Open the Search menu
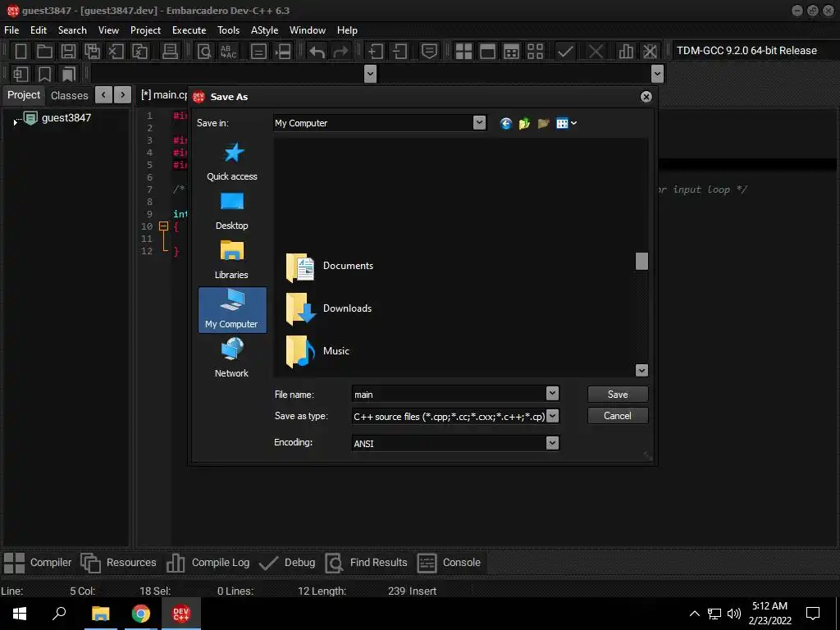840x630 pixels. point(72,30)
